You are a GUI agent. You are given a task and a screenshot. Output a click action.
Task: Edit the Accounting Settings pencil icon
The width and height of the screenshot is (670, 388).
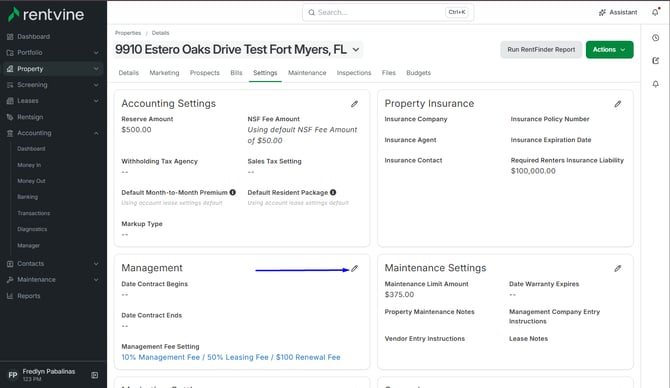[x=354, y=104]
